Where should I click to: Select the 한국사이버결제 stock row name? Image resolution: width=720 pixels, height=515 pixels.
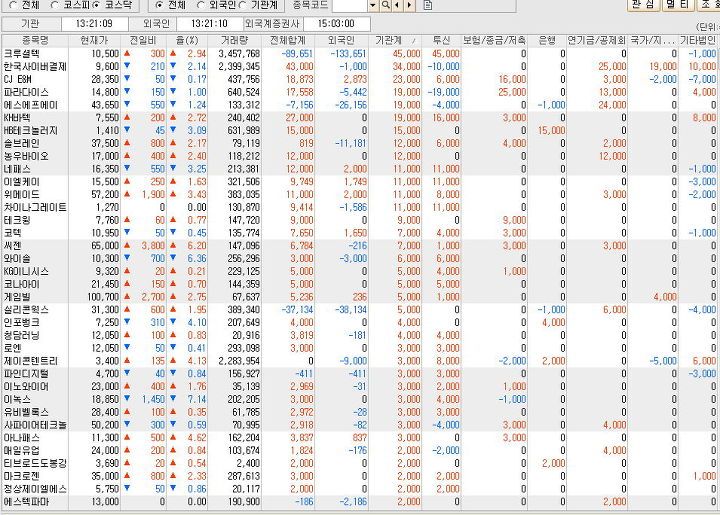[35, 67]
